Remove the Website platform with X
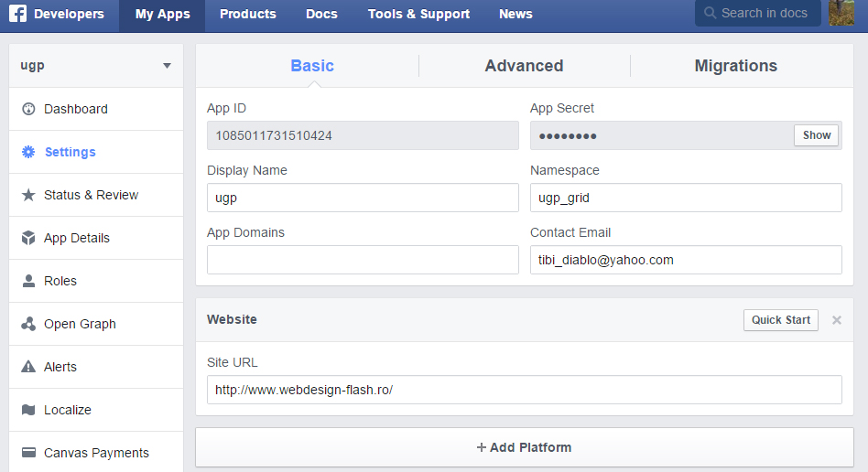The height and width of the screenshot is (472, 868). click(836, 320)
